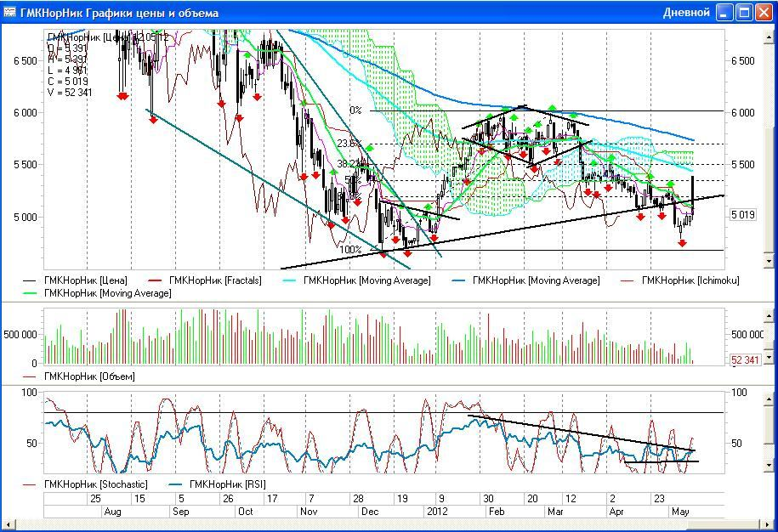
Task: Click the left arrow of the horizontal scrollbar
Action: (9, 524)
